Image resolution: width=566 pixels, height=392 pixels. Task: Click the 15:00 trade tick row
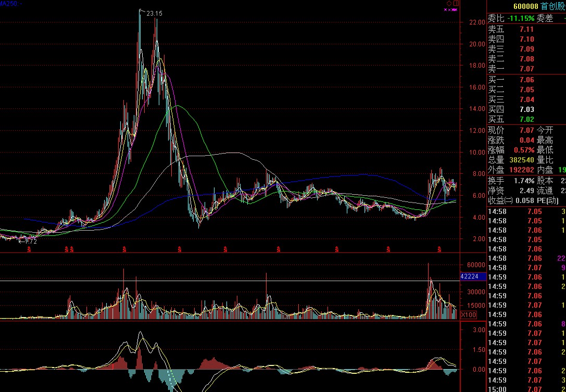pos(526,389)
